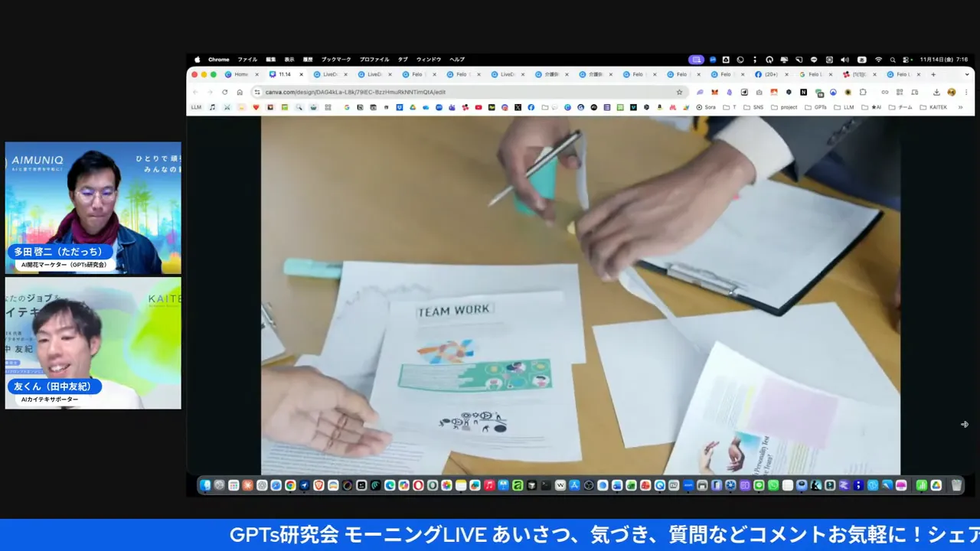980x551 pixels.
Task: Open the YouTube icon on the bookmarks bar
Action: [x=478, y=107]
